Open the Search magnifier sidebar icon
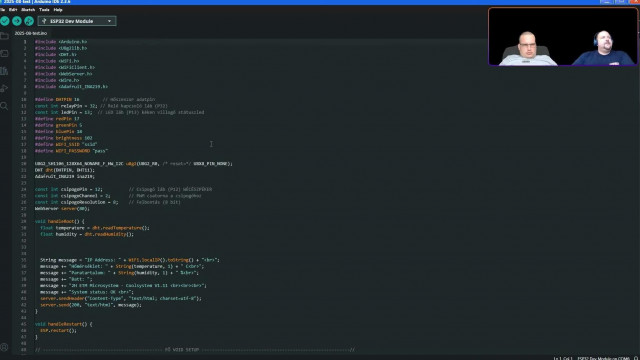The image size is (640, 360). click(x=4, y=106)
